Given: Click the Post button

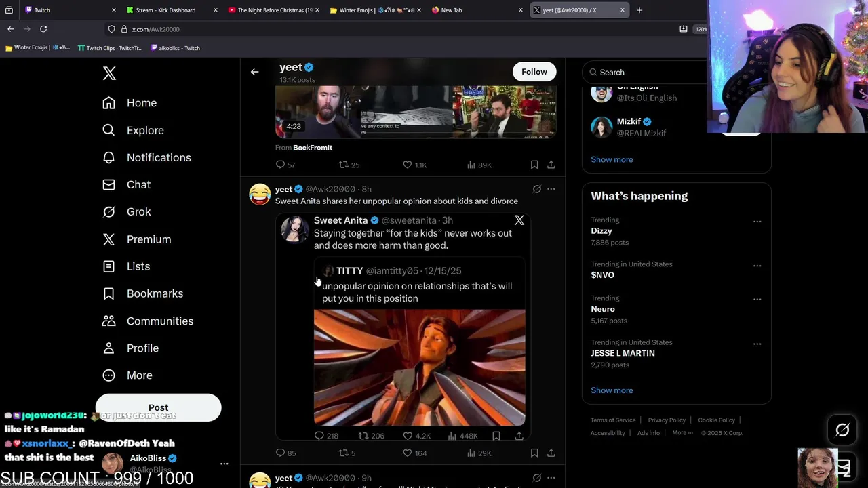Looking at the screenshot, I should pyautogui.click(x=158, y=407).
